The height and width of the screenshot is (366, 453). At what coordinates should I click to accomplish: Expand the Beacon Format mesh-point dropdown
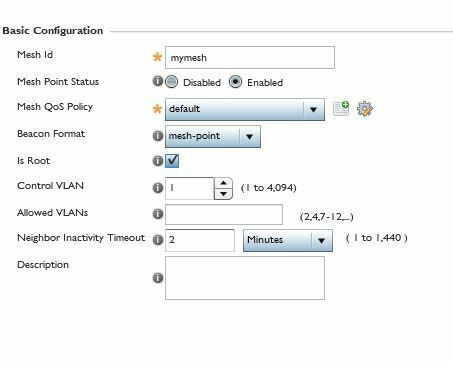coord(213,136)
